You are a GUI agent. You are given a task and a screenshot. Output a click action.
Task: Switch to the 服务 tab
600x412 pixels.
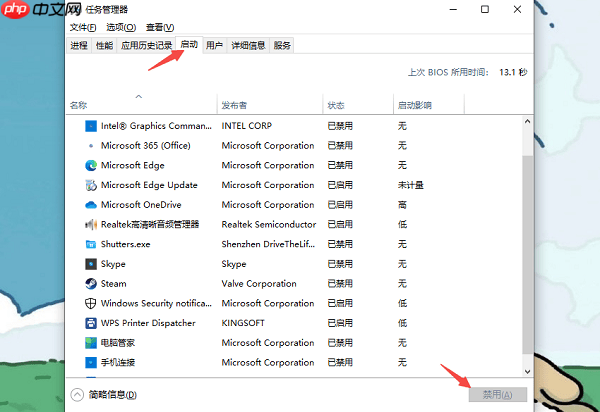click(282, 46)
